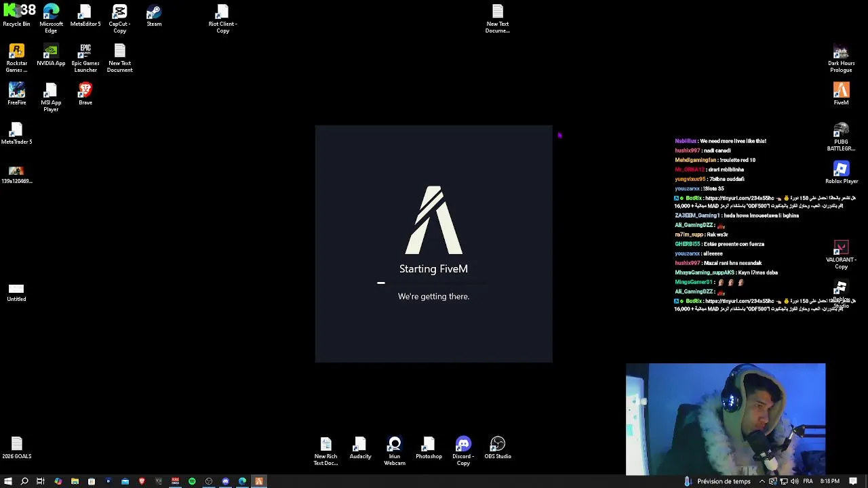868x488 pixels.
Task: Expand the hidden system tray icons
Action: point(762,481)
